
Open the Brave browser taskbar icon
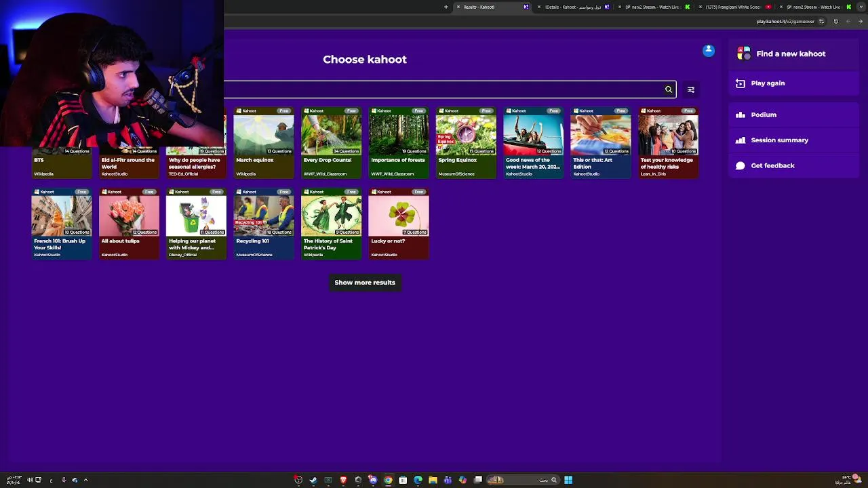[343, 480]
